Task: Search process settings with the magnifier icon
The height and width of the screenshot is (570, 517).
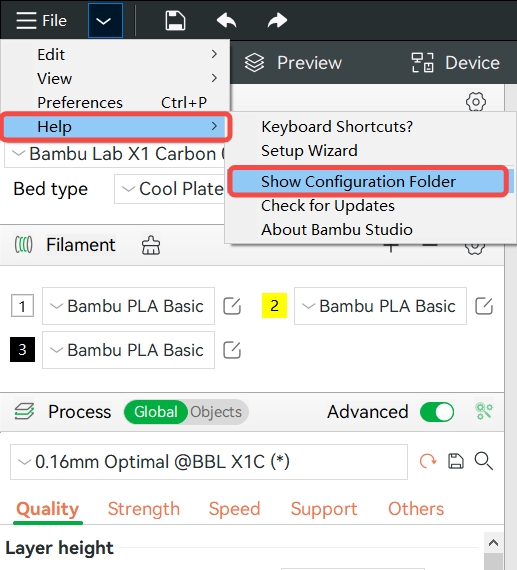Action: click(484, 461)
